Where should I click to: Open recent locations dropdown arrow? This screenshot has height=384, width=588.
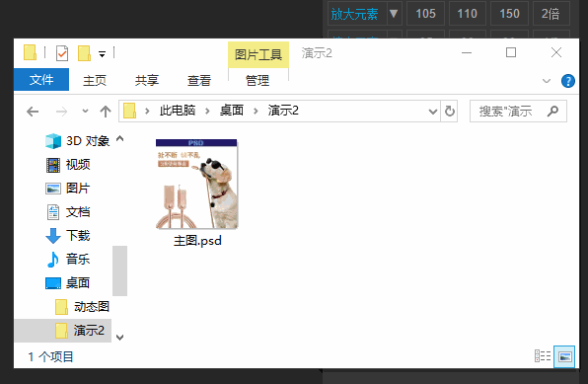point(85,112)
